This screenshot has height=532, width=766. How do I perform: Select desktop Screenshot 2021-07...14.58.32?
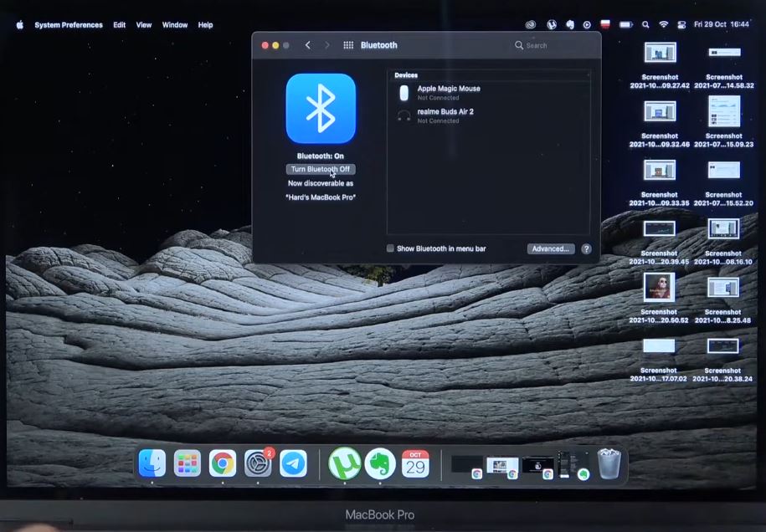724,65
